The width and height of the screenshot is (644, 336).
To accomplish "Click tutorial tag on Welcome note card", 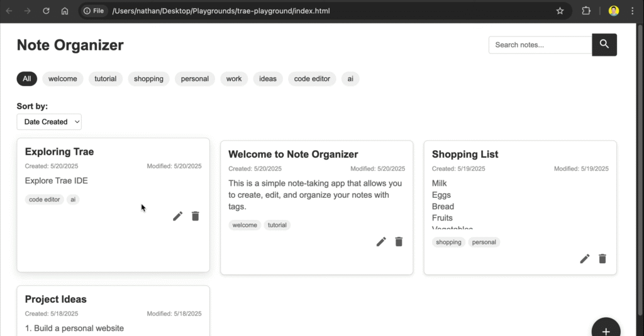I will point(277,225).
